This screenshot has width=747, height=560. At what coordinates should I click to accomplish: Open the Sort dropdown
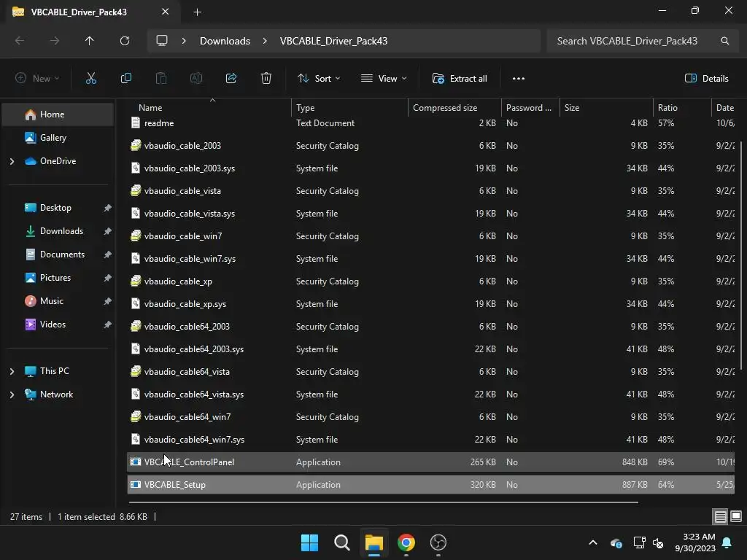[319, 79]
